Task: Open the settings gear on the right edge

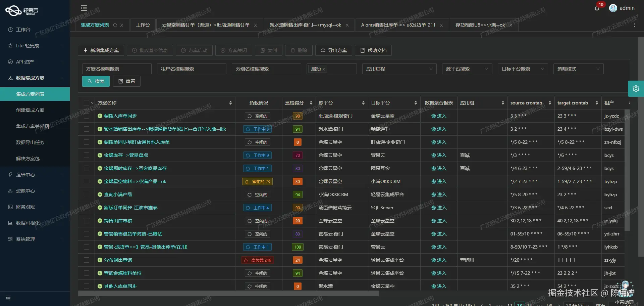Action: pyautogui.click(x=636, y=88)
